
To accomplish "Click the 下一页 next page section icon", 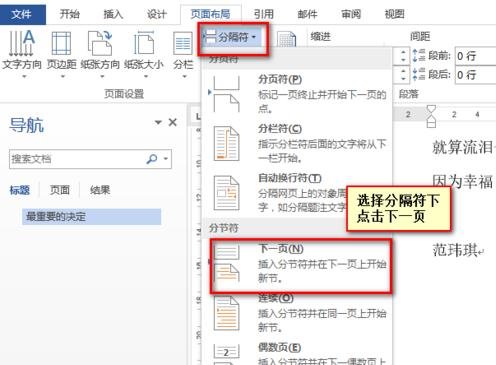I will (226, 264).
